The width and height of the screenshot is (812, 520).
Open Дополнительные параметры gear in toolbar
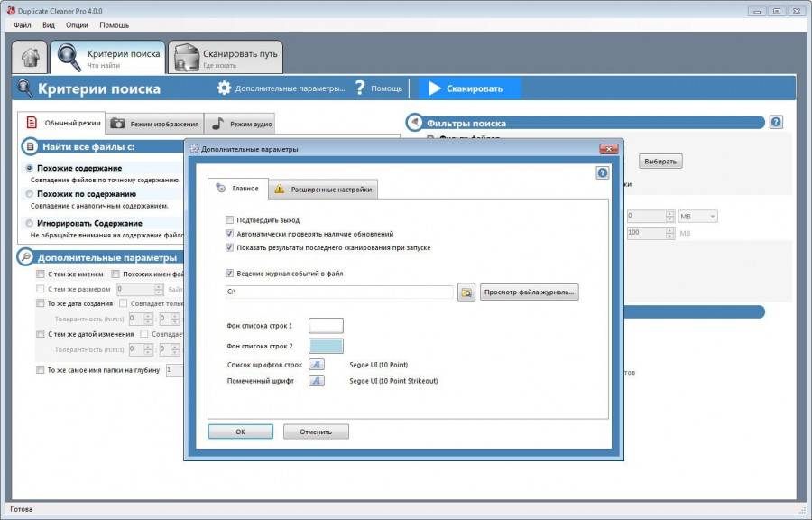tap(225, 88)
